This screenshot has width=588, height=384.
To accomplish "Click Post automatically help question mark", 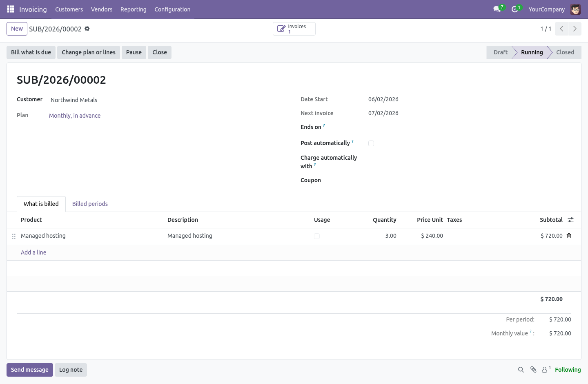I will tap(352, 141).
